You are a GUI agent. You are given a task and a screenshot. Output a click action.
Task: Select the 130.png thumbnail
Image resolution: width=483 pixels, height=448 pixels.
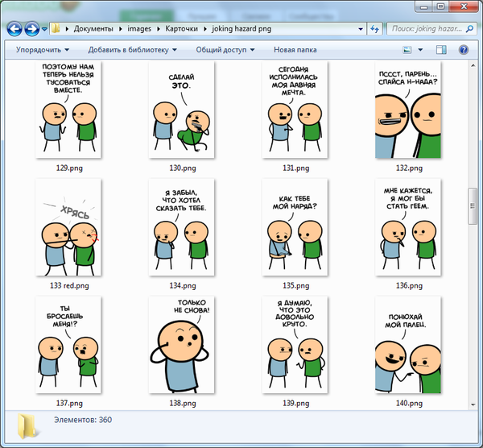click(181, 110)
